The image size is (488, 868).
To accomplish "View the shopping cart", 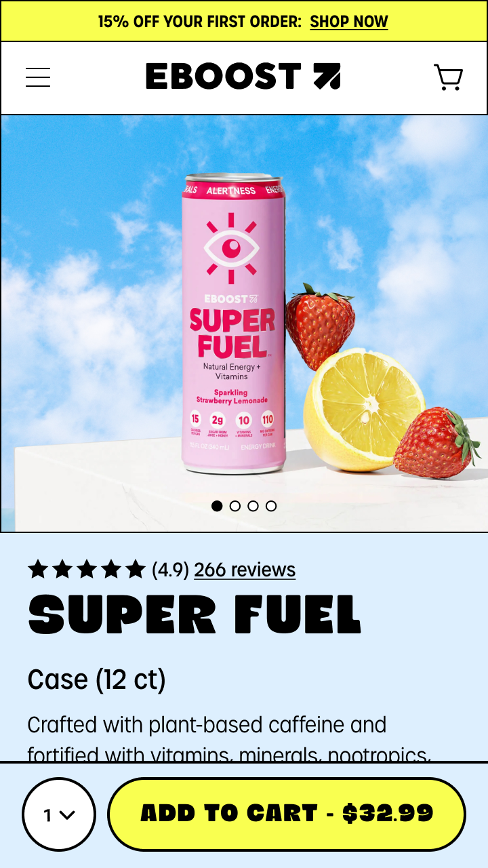I will point(448,77).
